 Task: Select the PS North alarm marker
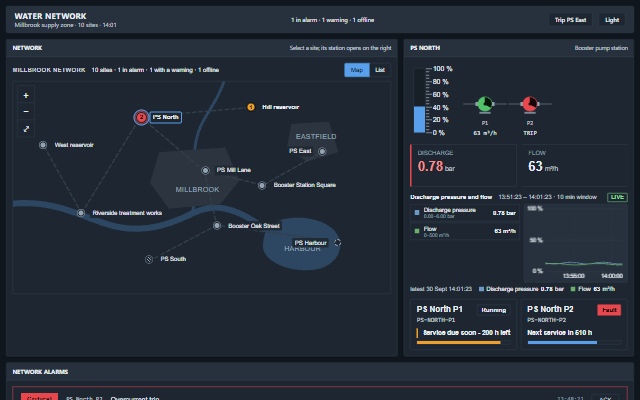coord(141,118)
